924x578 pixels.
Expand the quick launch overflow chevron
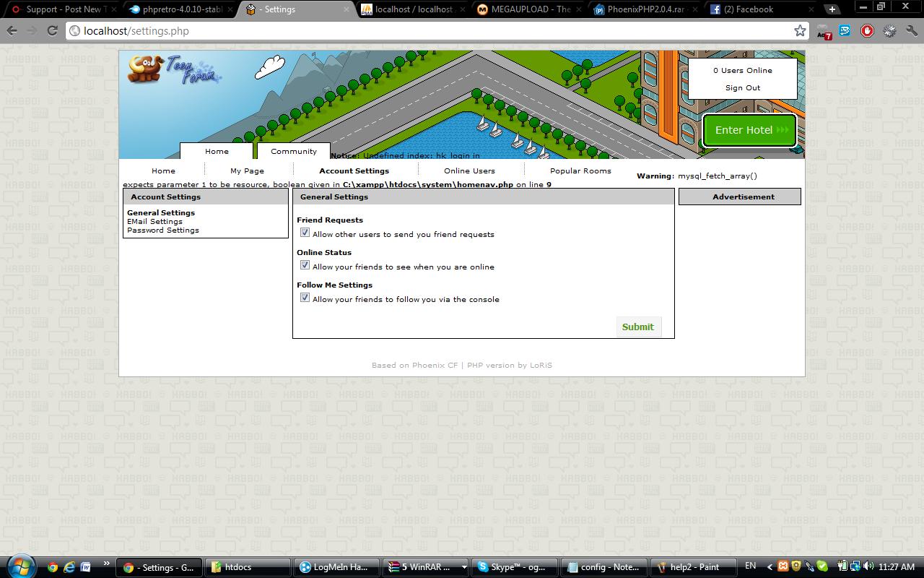tap(107, 564)
